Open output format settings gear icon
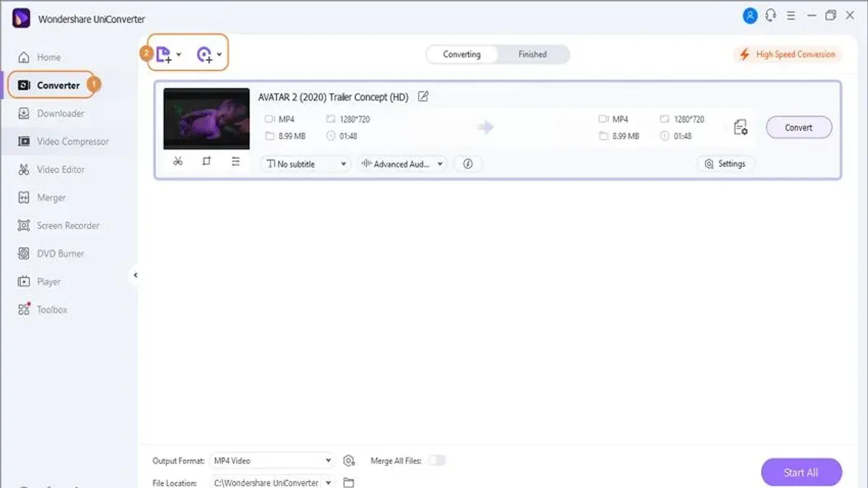Image resolution: width=868 pixels, height=488 pixels. pyautogui.click(x=349, y=461)
